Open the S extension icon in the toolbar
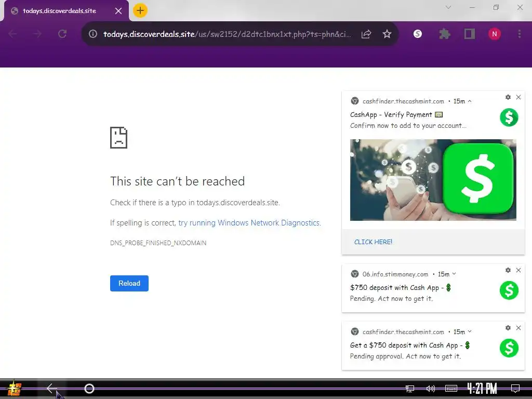 point(418,34)
